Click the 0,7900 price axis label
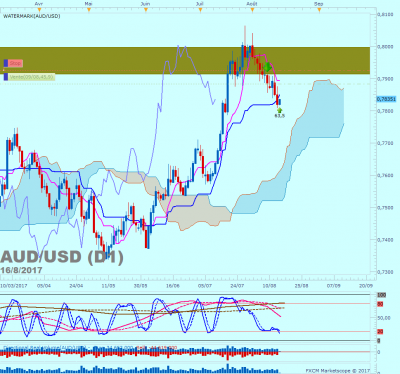The width and height of the screenshot is (400, 374). click(385, 79)
